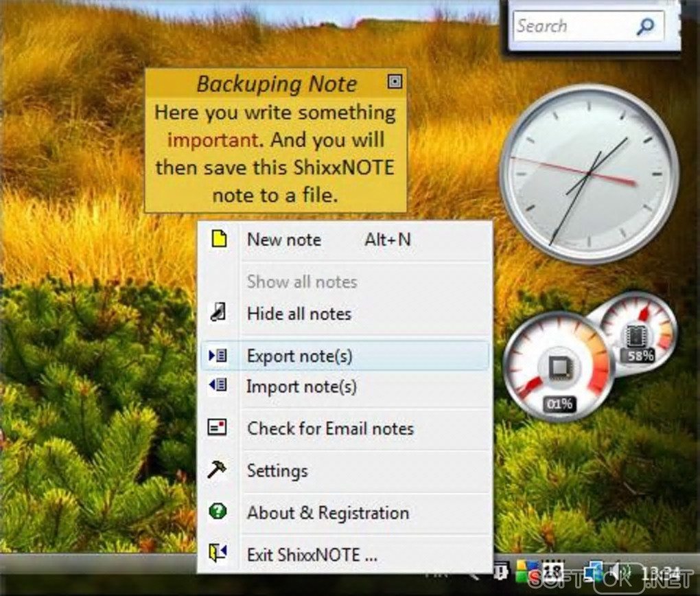Click the search magnifier icon
Screen dimensions: 700x596
pyautogui.click(x=645, y=26)
